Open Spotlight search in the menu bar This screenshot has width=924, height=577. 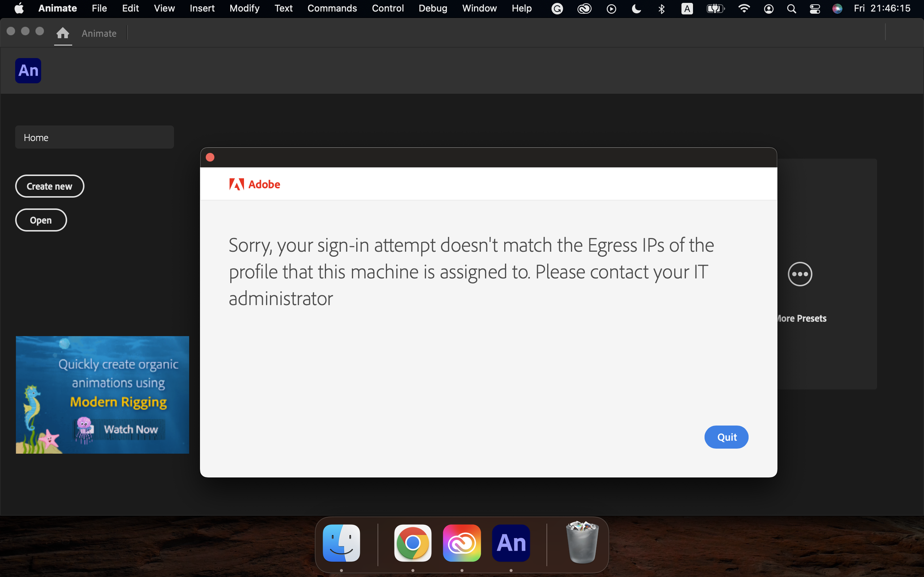pyautogui.click(x=791, y=8)
